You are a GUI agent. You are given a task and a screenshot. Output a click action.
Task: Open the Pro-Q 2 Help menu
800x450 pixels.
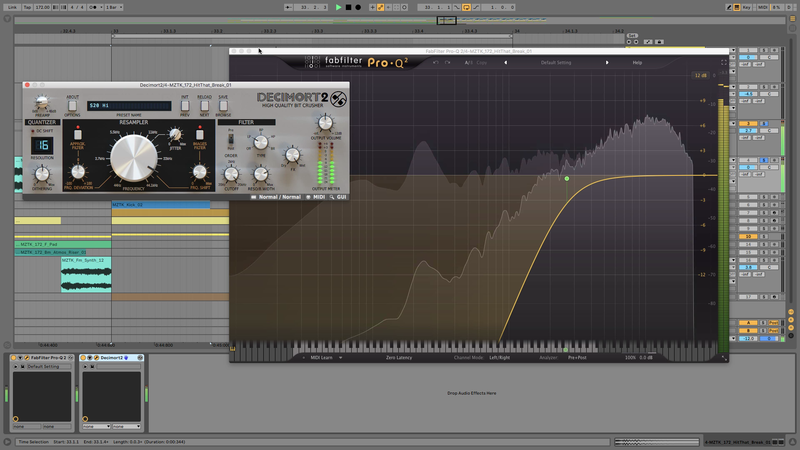coord(637,63)
